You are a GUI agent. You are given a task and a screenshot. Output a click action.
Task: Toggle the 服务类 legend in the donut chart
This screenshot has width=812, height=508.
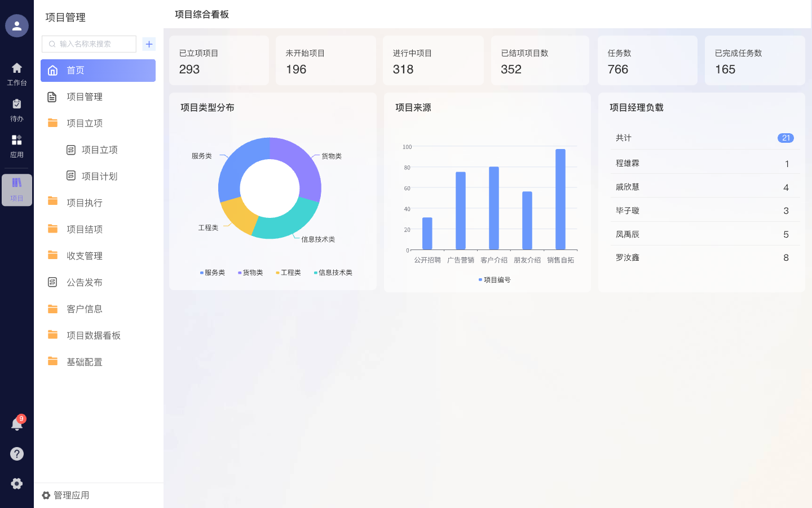pos(213,272)
